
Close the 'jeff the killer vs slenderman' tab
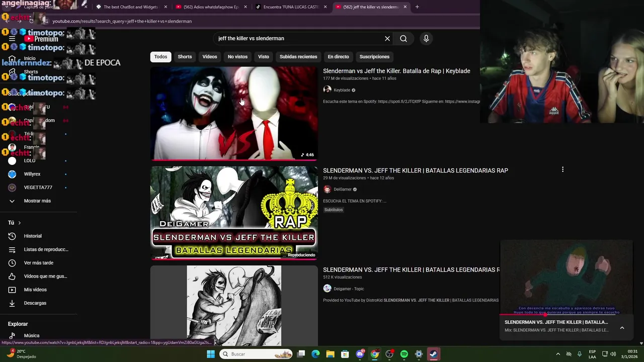click(x=405, y=7)
